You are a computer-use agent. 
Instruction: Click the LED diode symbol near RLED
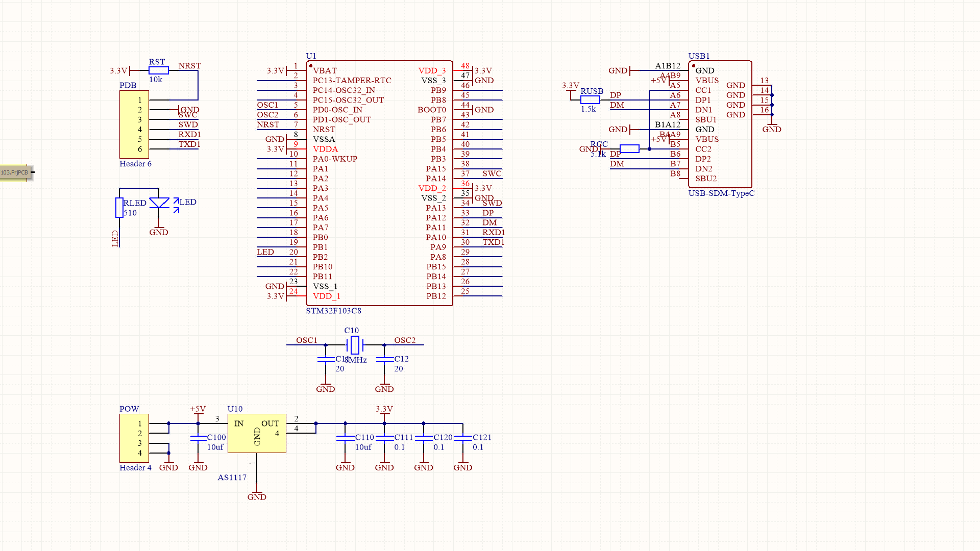(159, 202)
